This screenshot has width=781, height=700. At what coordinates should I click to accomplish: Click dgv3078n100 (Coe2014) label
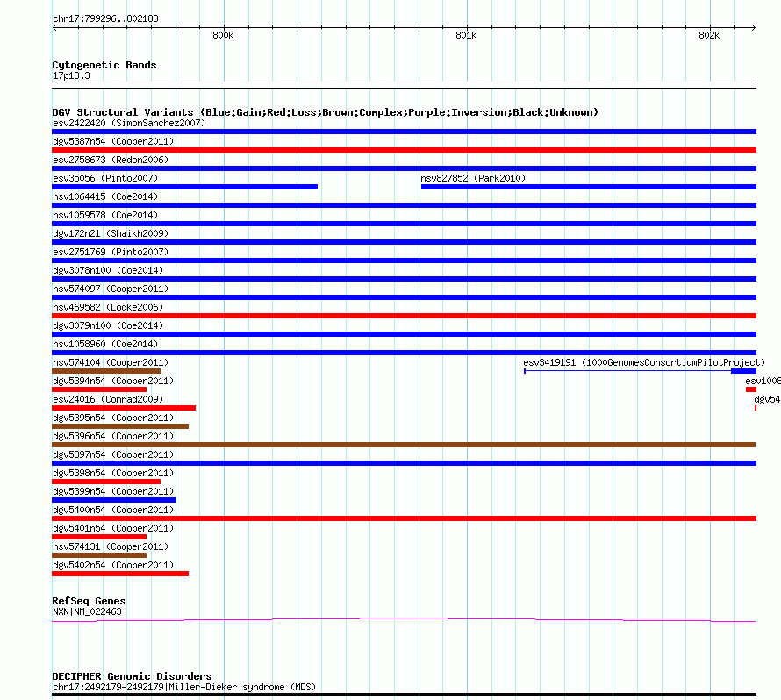click(108, 270)
